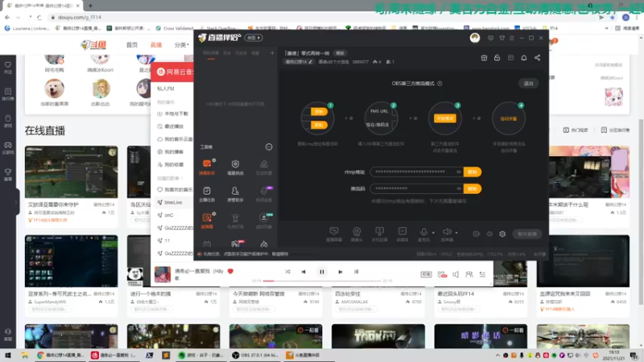Show the stream key with eye icon
This screenshot has width=644, height=362.
pyautogui.click(x=458, y=188)
